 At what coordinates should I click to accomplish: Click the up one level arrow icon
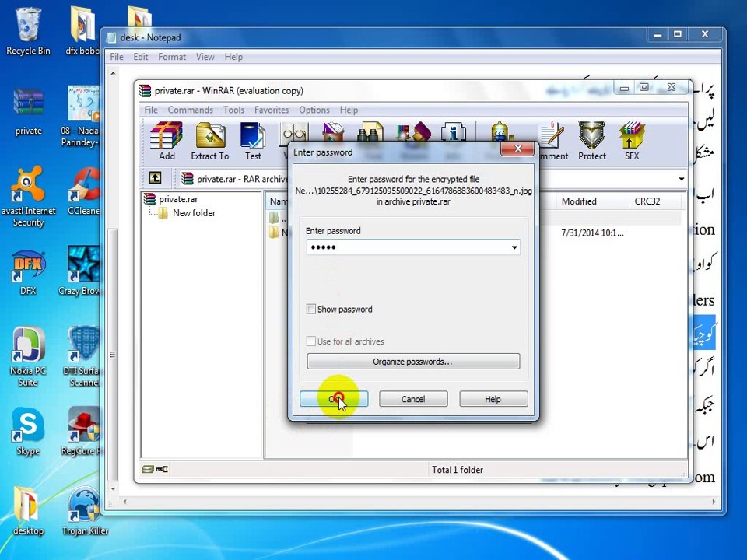pyautogui.click(x=156, y=178)
